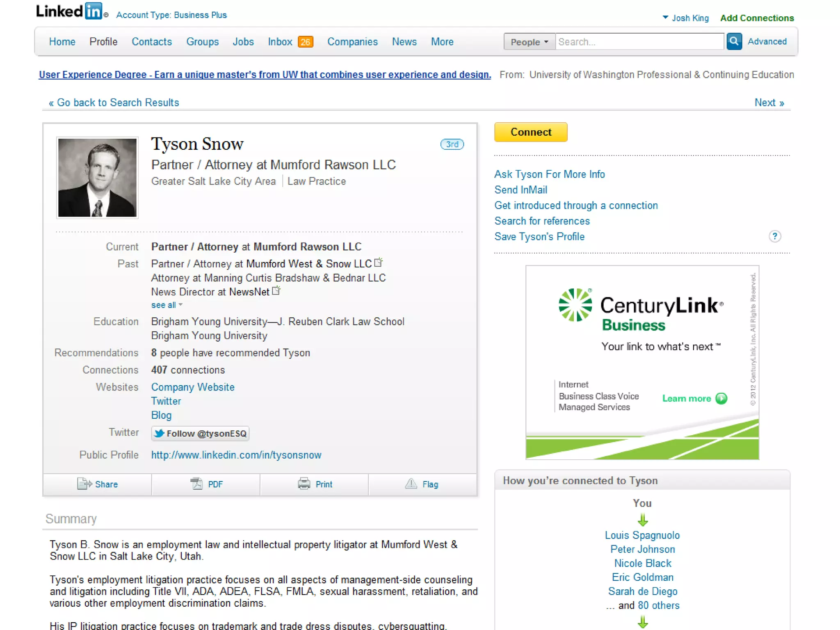Click the blue search magnifier button
840x630 pixels.
click(734, 41)
